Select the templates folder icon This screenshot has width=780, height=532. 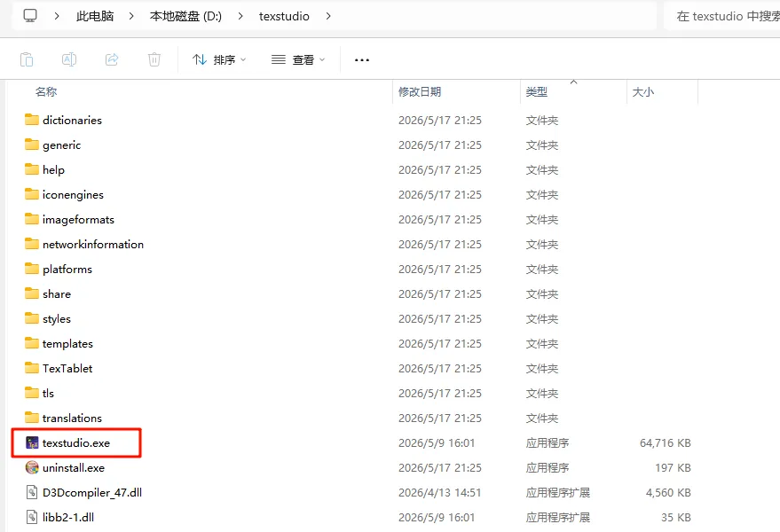tap(32, 343)
